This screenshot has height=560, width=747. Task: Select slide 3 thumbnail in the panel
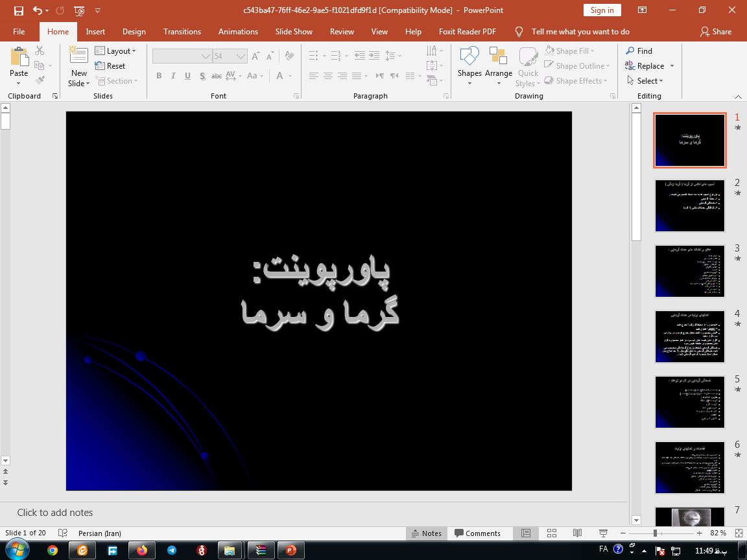(689, 271)
